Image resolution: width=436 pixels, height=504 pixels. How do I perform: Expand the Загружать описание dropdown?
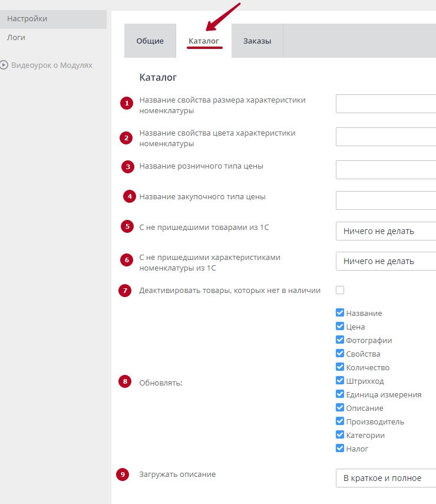386,478
